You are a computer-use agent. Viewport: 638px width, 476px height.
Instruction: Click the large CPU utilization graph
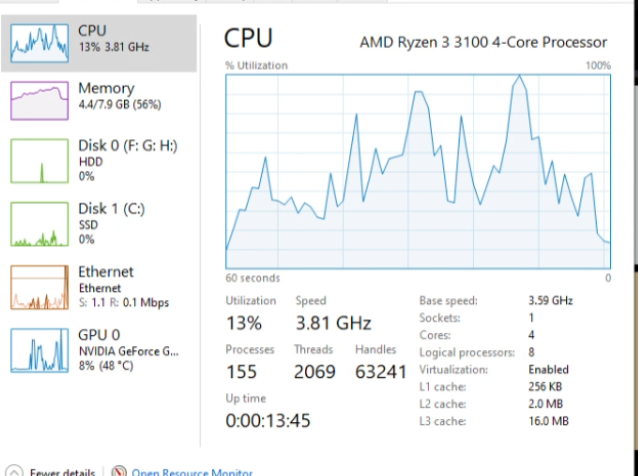[x=417, y=170]
